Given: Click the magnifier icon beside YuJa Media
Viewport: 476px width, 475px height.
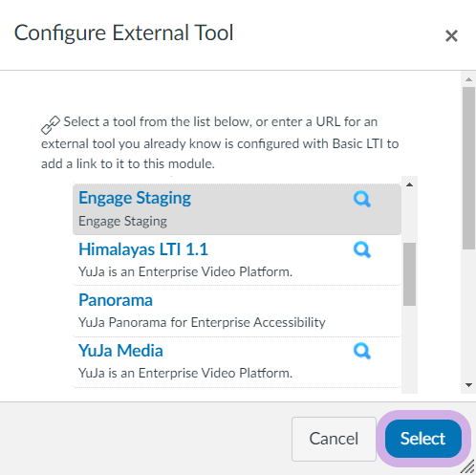Looking at the screenshot, I should [x=362, y=351].
